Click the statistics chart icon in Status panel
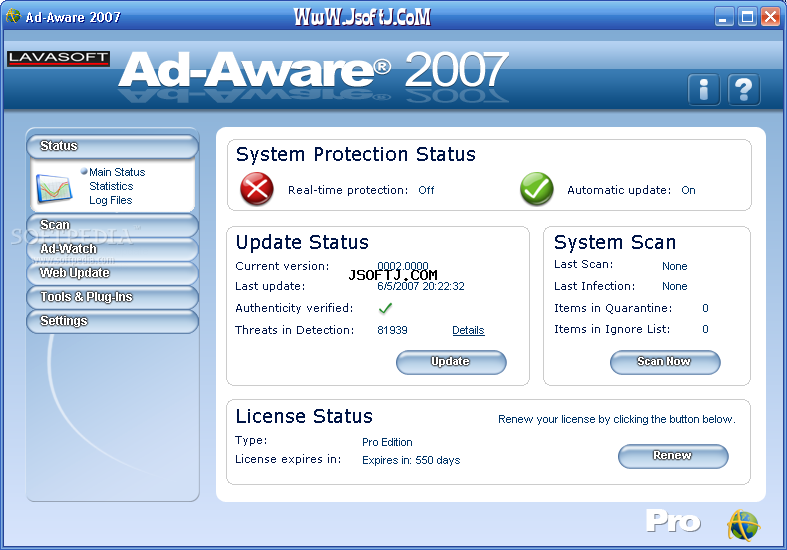 [54, 188]
